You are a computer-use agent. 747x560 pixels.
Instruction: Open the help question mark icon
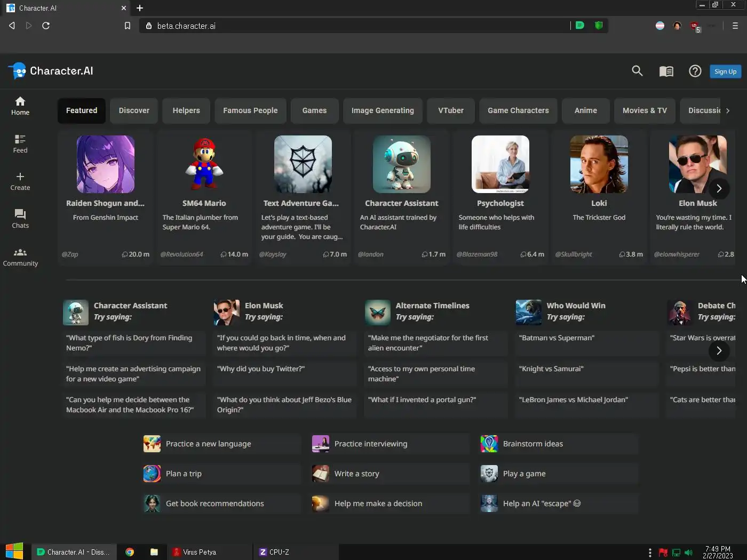(x=695, y=71)
